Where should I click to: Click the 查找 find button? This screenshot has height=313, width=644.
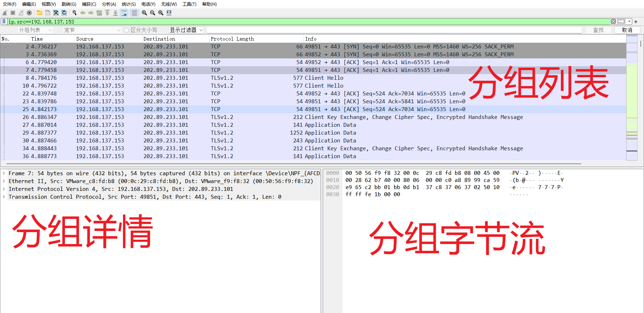pyautogui.click(x=598, y=30)
